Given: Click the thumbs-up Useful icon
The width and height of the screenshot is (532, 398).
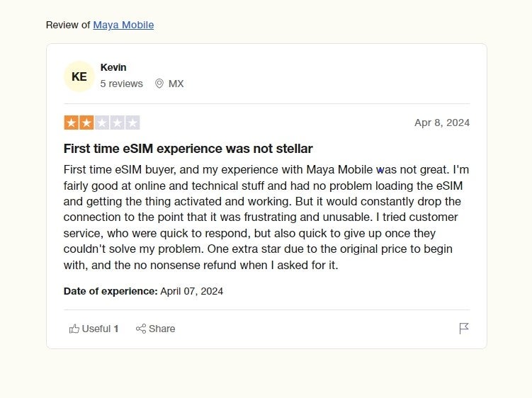Looking at the screenshot, I should pyautogui.click(x=74, y=329).
